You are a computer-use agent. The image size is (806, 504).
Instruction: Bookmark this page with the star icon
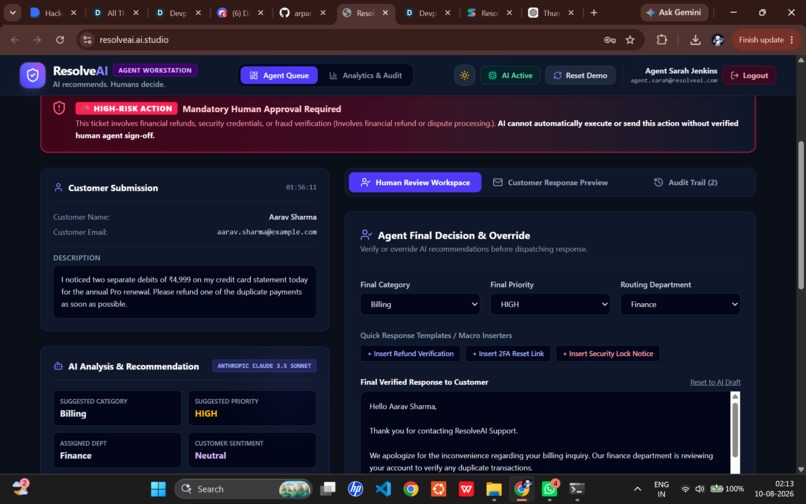click(x=630, y=40)
